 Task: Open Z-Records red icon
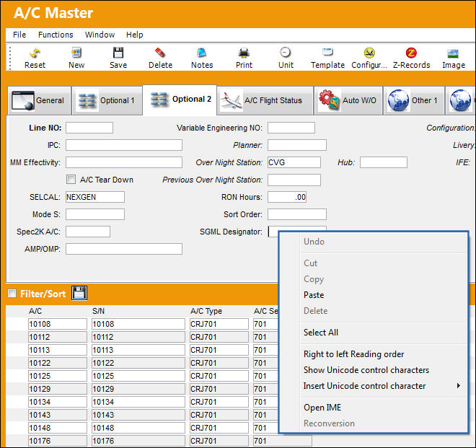point(411,53)
